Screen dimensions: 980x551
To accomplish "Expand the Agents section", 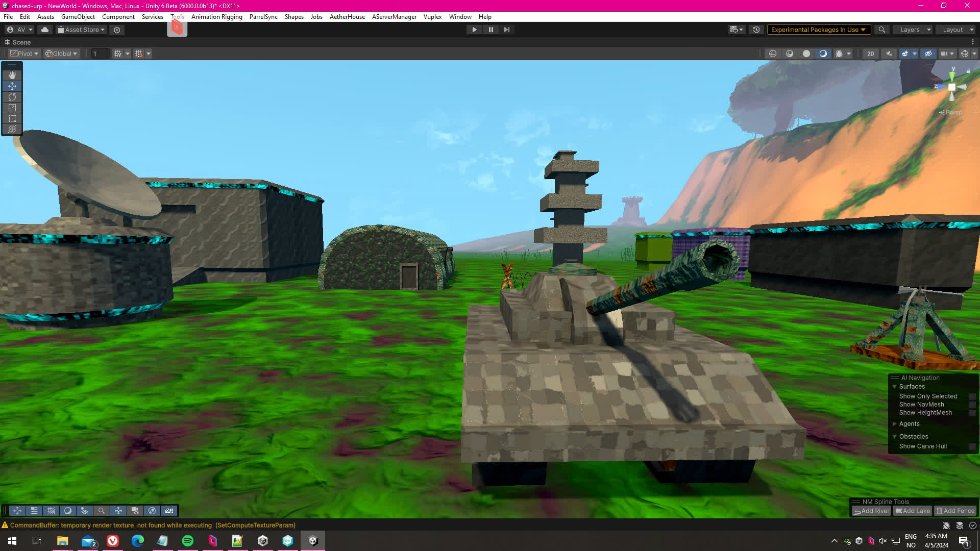I will pos(895,424).
